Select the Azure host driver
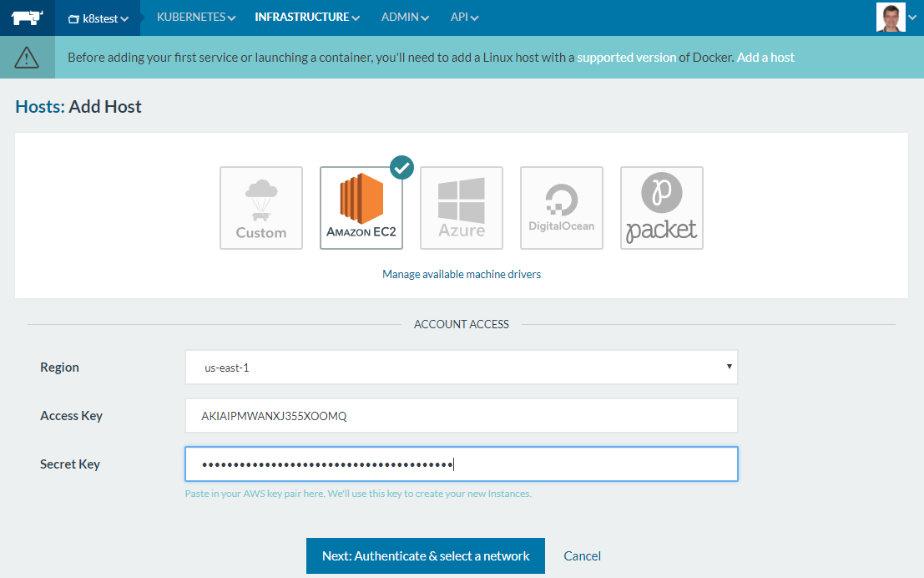The width and height of the screenshot is (924, 578). [x=462, y=208]
